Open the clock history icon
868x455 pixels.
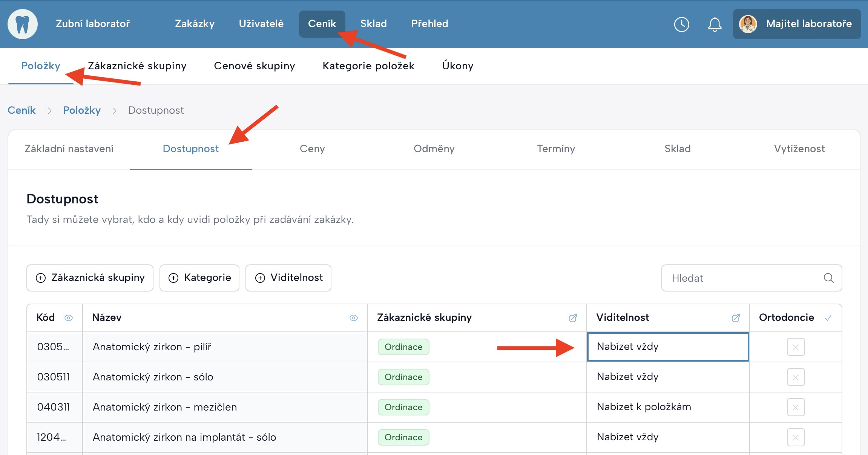pos(681,24)
